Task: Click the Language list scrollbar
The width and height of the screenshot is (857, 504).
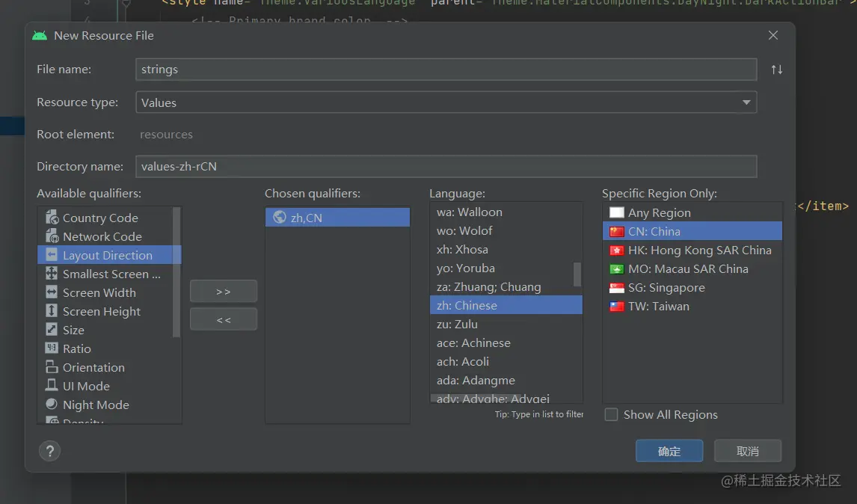Action: click(577, 274)
